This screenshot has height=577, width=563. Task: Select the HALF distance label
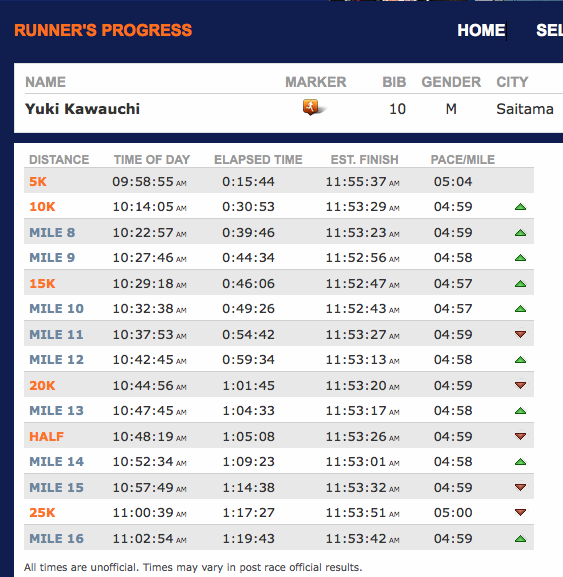pyautogui.click(x=46, y=436)
